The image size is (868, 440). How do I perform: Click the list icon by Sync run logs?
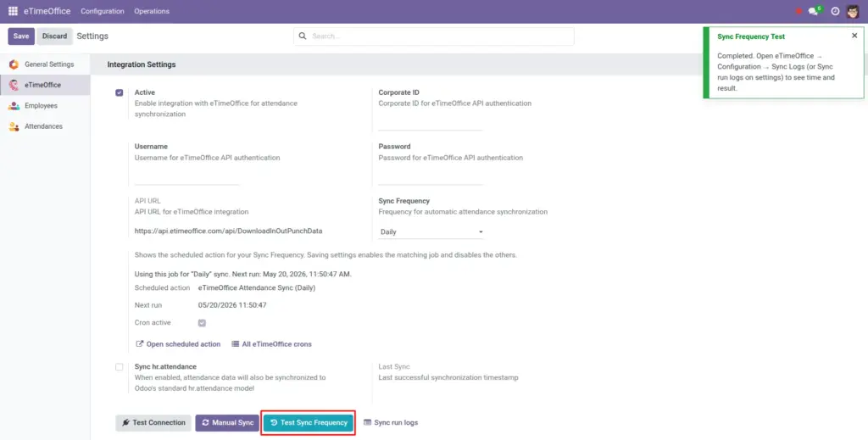click(367, 423)
